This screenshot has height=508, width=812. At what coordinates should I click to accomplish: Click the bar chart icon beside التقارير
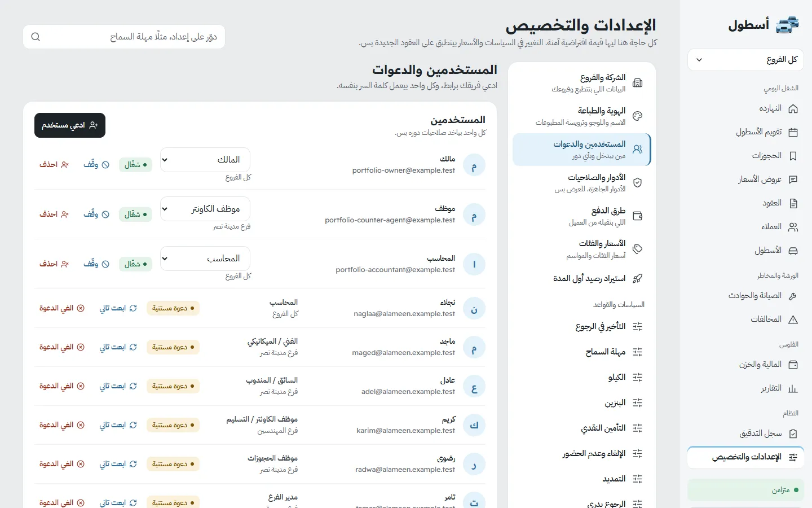[x=793, y=388]
